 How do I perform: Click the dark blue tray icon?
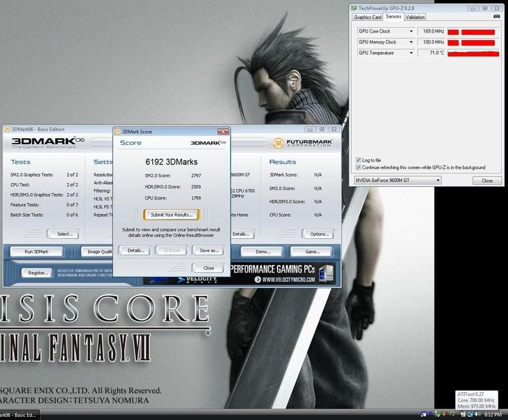(430, 414)
